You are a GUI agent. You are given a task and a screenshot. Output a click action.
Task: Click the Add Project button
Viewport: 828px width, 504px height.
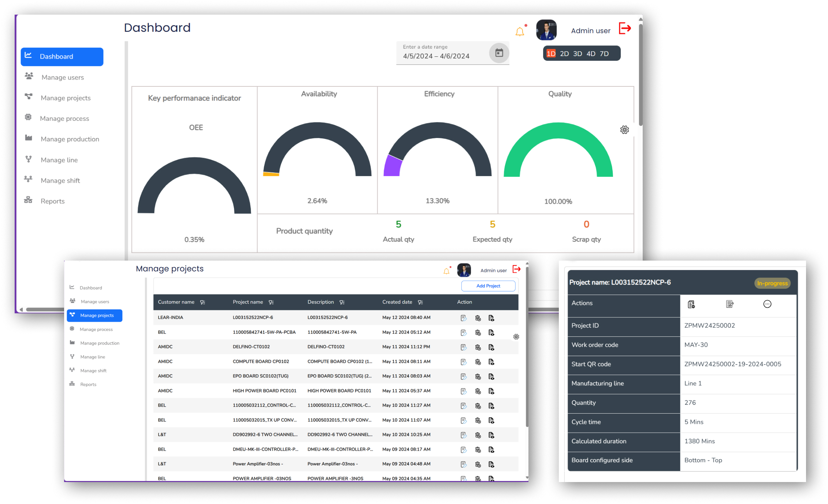[x=488, y=286]
